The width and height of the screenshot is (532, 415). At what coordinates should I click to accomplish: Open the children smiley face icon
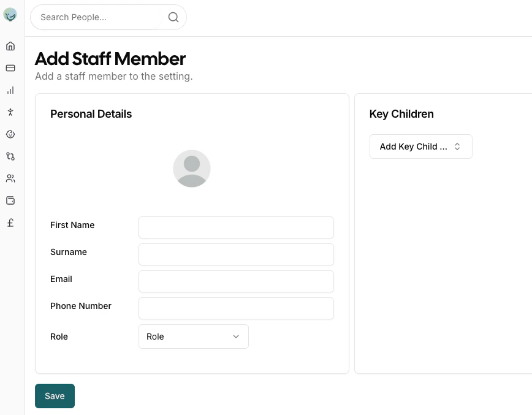tap(10, 134)
